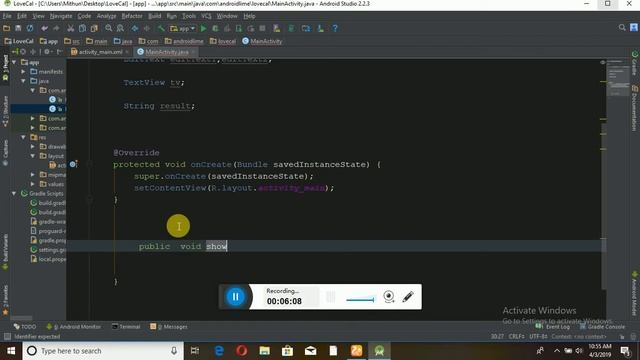Viewport: 640px width, 360px height.
Task: Click the Windows Start button
Action: 11,351
